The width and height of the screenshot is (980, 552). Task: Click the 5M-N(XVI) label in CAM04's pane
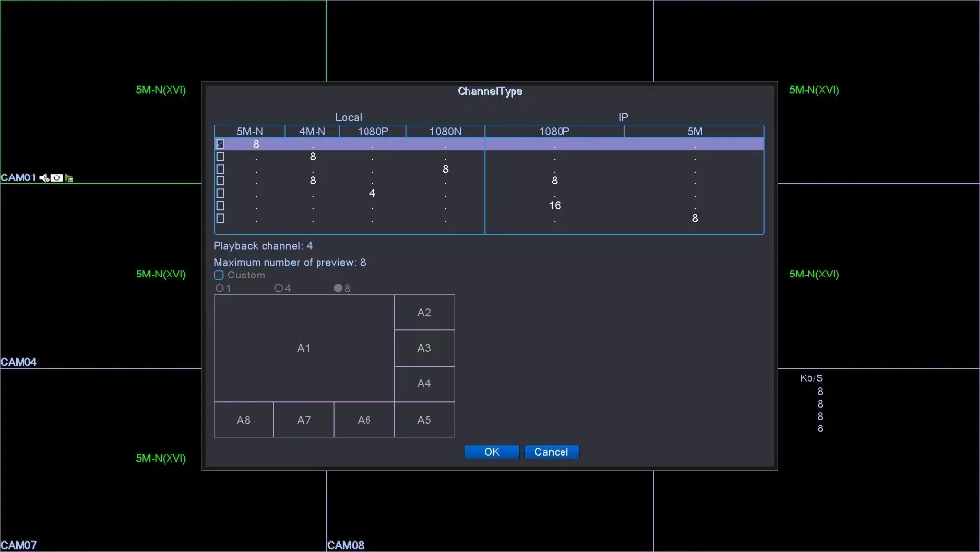point(162,275)
